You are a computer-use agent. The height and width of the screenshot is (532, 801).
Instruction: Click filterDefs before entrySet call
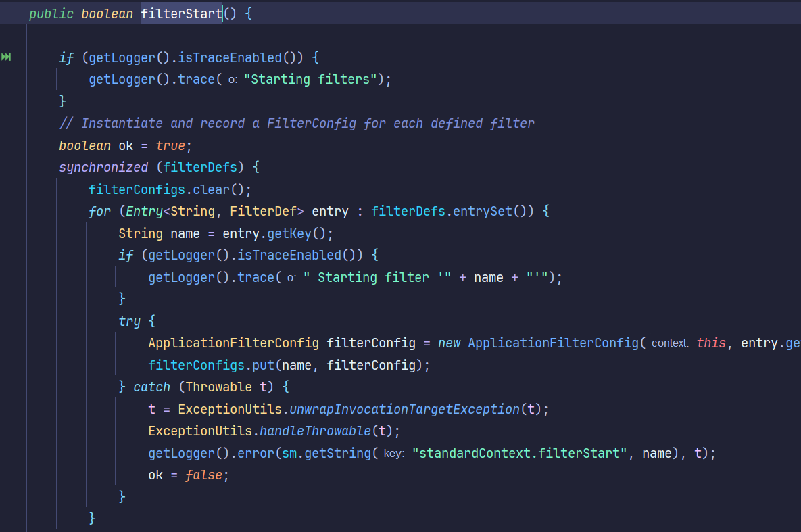coord(408,211)
